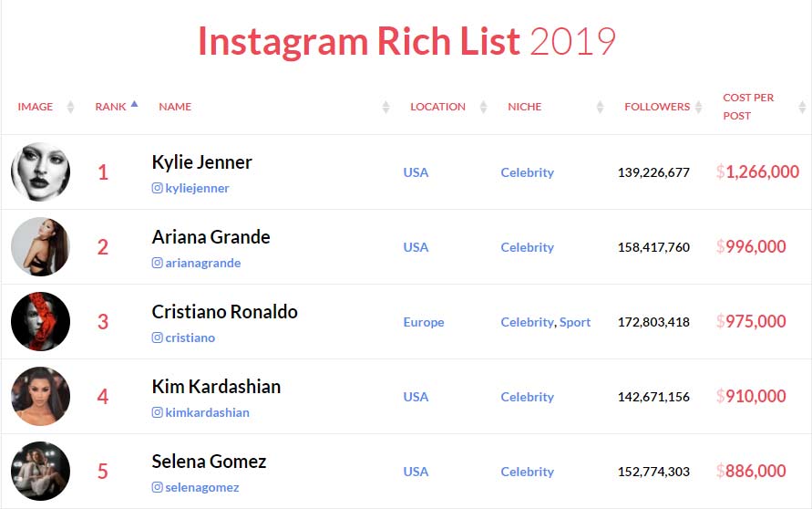The image size is (812, 509).
Task: Click the Instagram icon beside cristiano
Action: pos(158,338)
